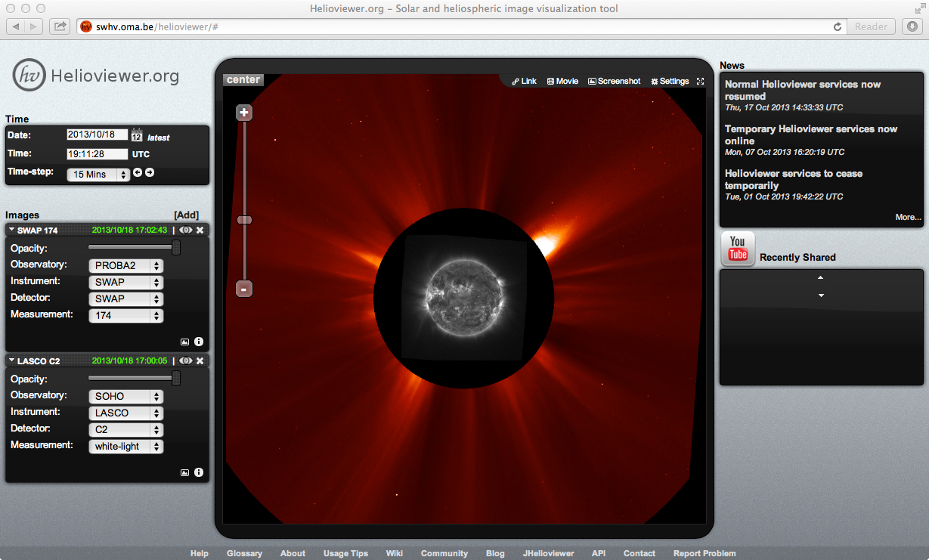Click the Date input field
Screen dimensions: 929x560
click(x=98, y=135)
